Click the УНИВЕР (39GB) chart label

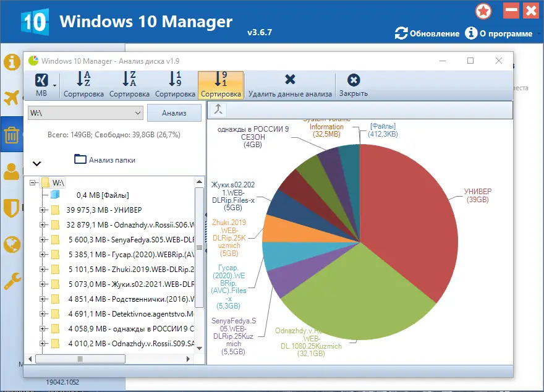tap(478, 195)
